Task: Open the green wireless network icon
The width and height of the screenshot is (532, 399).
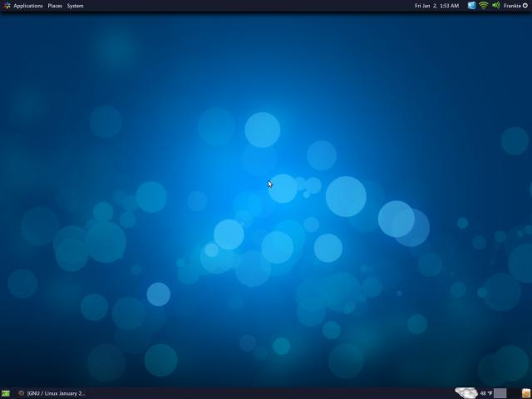Action: coord(484,6)
